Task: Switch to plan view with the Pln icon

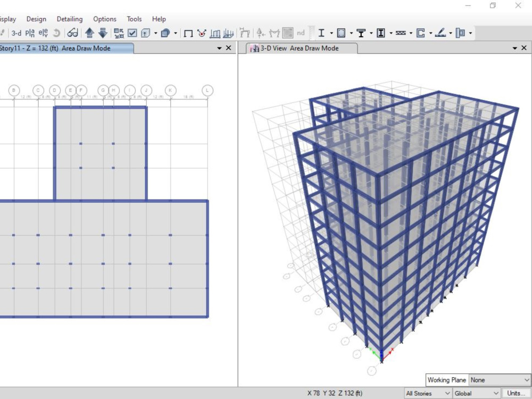Action: [30, 33]
